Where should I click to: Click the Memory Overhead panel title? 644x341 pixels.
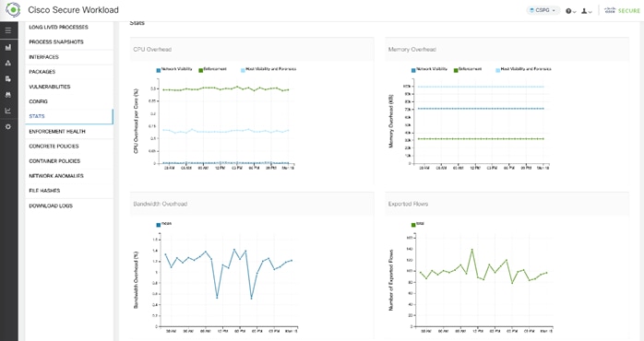pos(411,49)
